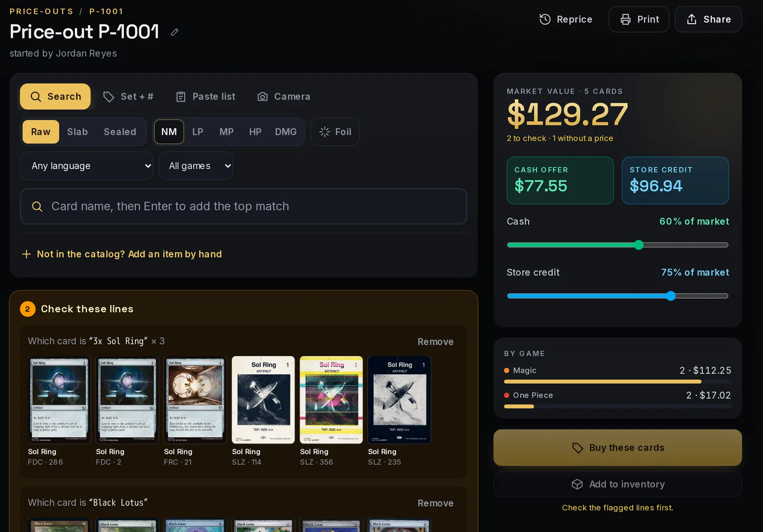Click the P-1001 breadcrumb
The width and height of the screenshot is (763, 532).
pos(106,11)
